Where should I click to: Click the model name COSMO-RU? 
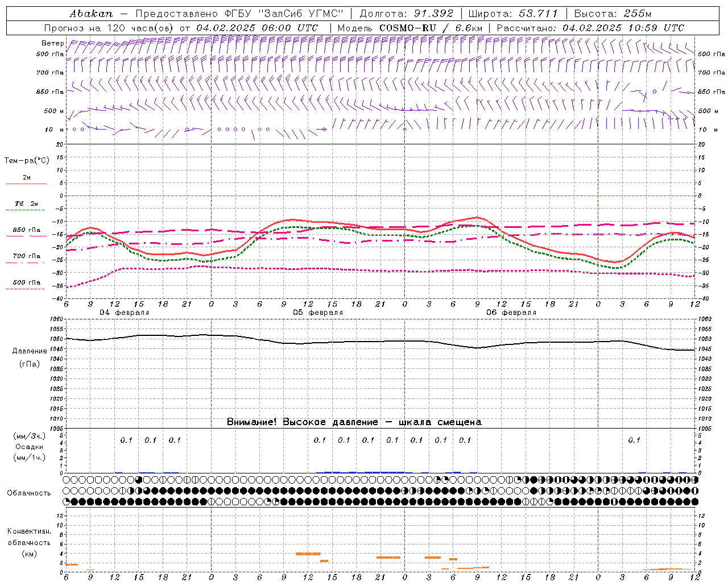408,28
